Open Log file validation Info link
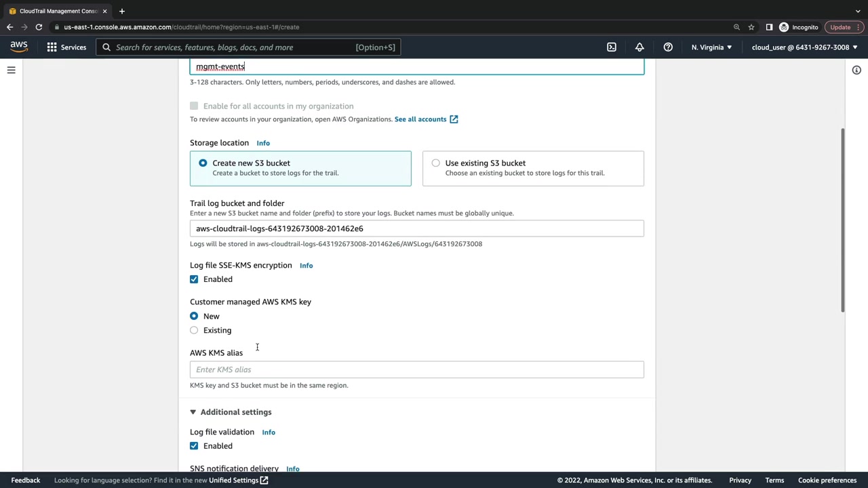The width and height of the screenshot is (868, 488). (269, 432)
